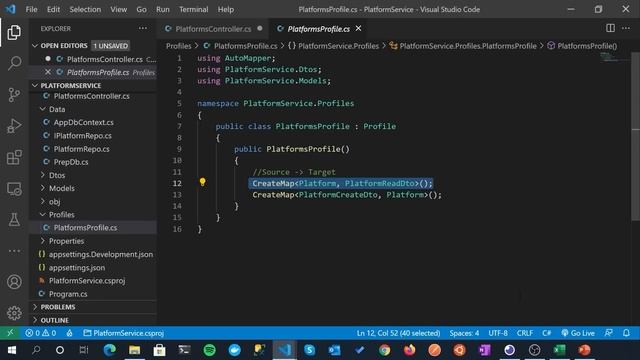The height and width of the screenshot is (360, 640).
Task: Open Chrome from Windows taskbar
Action: click(384, 350)
